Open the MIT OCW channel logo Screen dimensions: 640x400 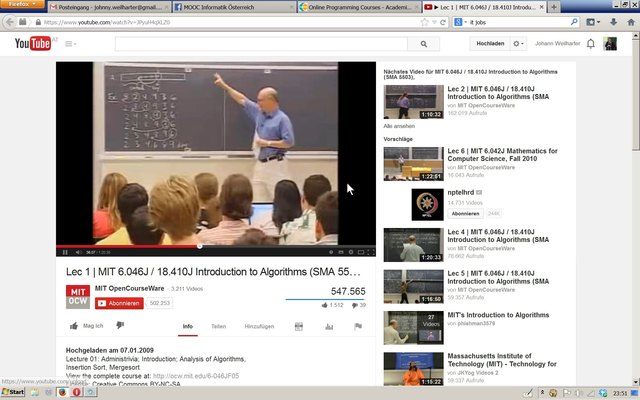[78, 296]
